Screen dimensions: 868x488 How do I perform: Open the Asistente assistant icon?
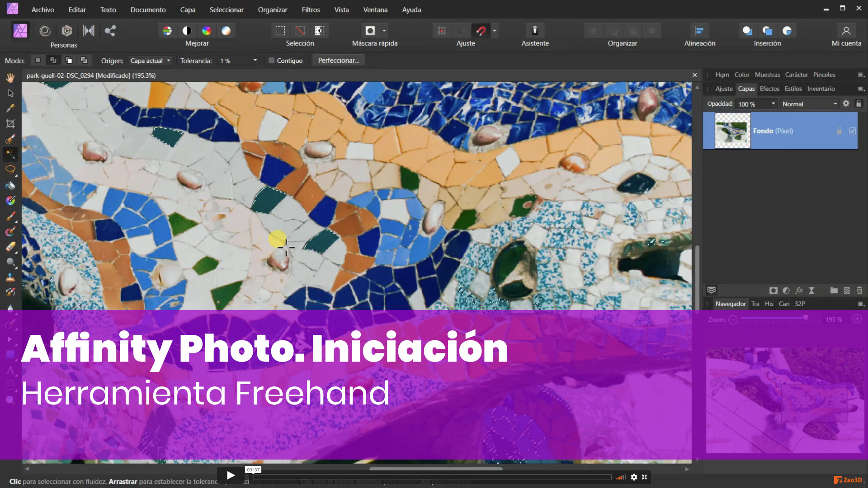point(535,31)
